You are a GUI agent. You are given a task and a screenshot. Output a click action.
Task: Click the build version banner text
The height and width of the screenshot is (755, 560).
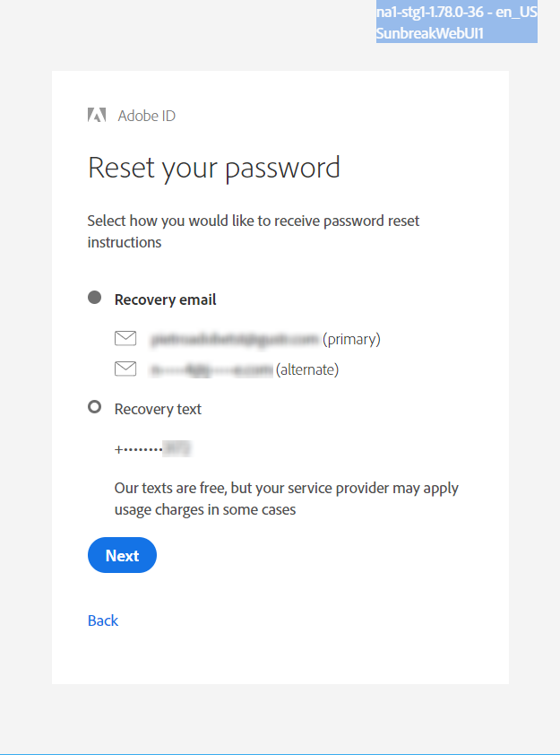pos(456,14)
